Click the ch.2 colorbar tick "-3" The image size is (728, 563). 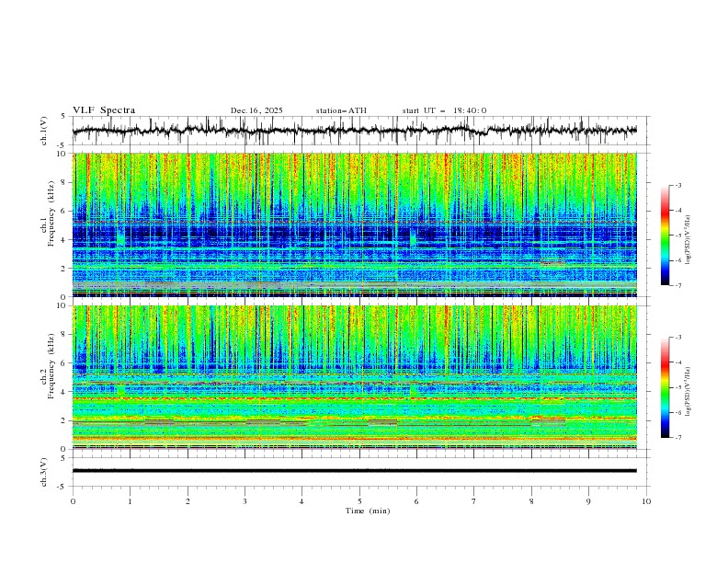coord(677,338)
